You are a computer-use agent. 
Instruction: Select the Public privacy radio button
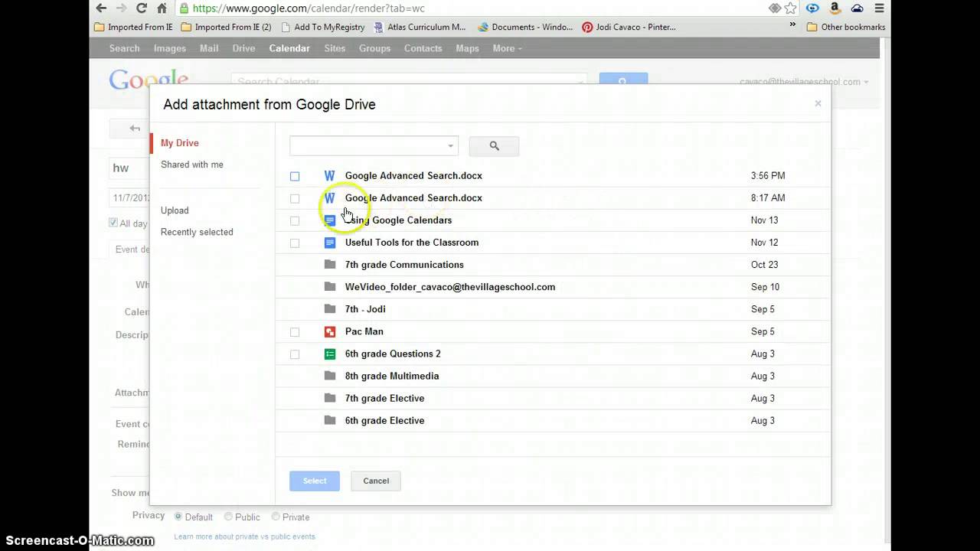[x=228, y=517]
